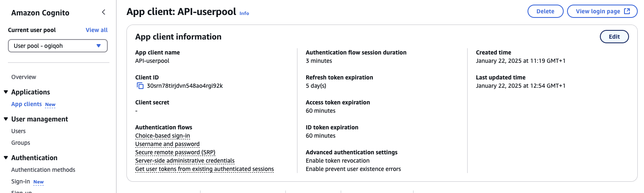Viewport: 644px width, 193px height.
Task: Navigate to Groups
Action: coord(21,143)
